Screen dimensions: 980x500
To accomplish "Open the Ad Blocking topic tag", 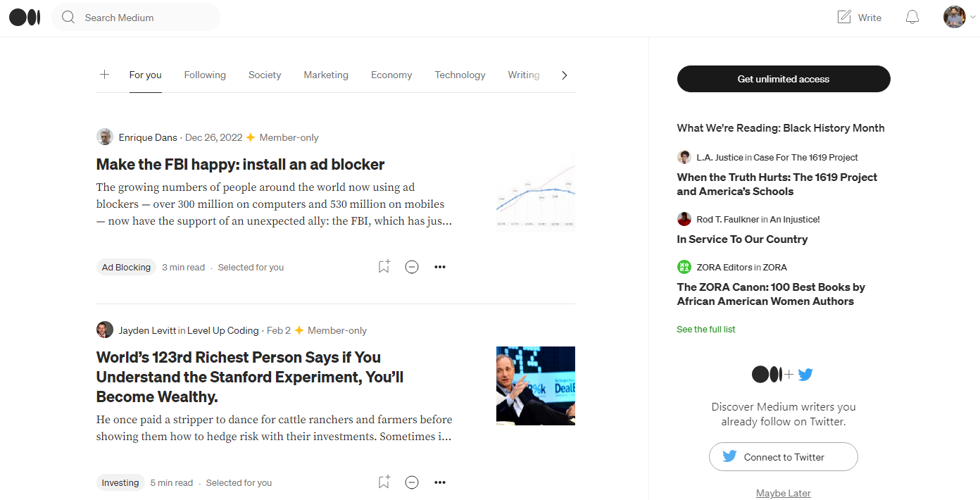I will (126, 267).
